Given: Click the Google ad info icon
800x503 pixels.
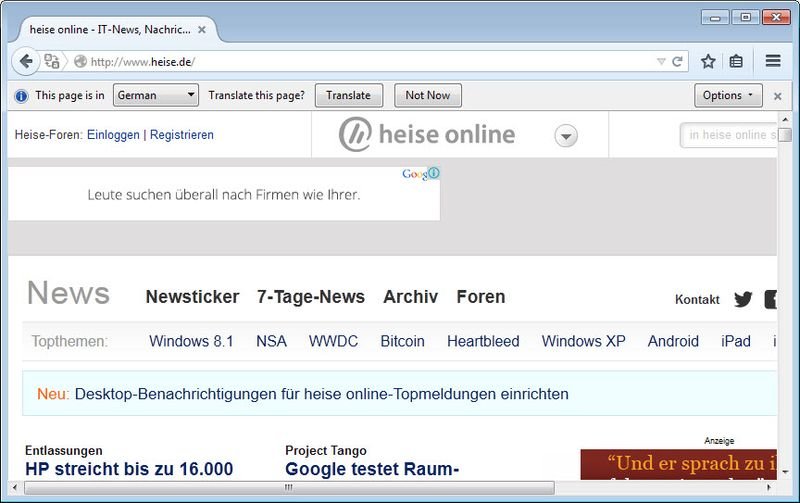Looking at the screenshot, I should click(x=433, y=174).
